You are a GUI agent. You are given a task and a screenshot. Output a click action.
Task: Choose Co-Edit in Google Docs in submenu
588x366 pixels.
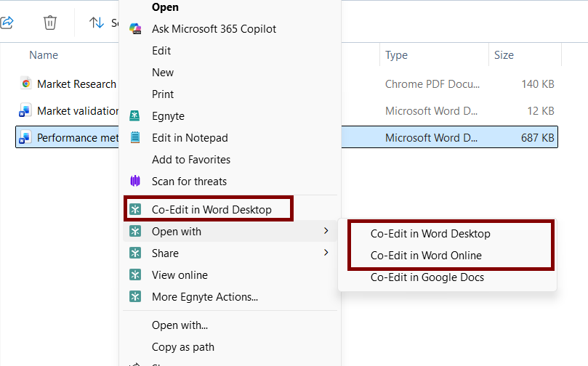(x=427, y=277)
